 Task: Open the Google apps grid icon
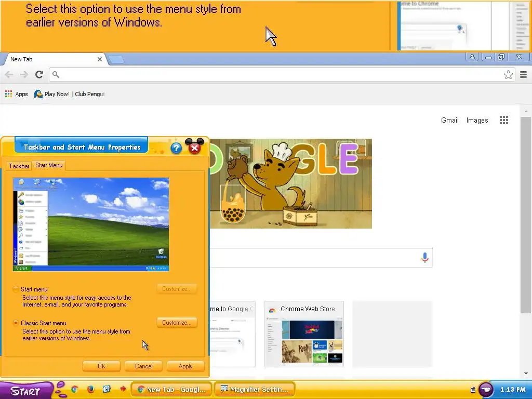[504, 120]
